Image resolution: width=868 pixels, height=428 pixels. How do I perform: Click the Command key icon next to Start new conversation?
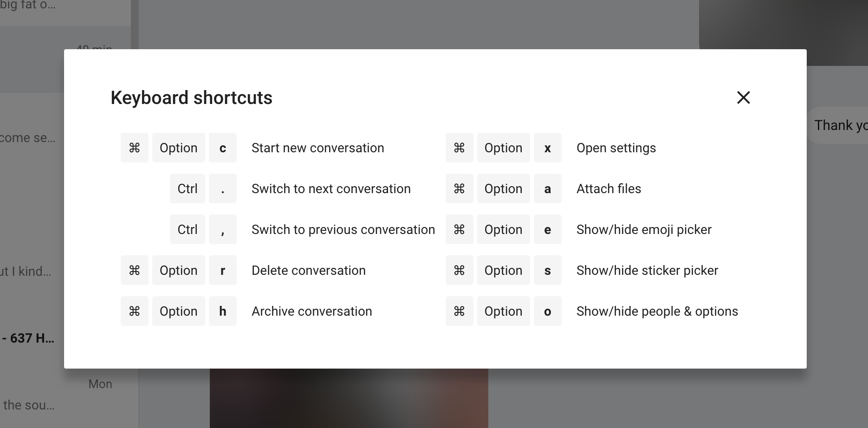click(x=134, y=148)
